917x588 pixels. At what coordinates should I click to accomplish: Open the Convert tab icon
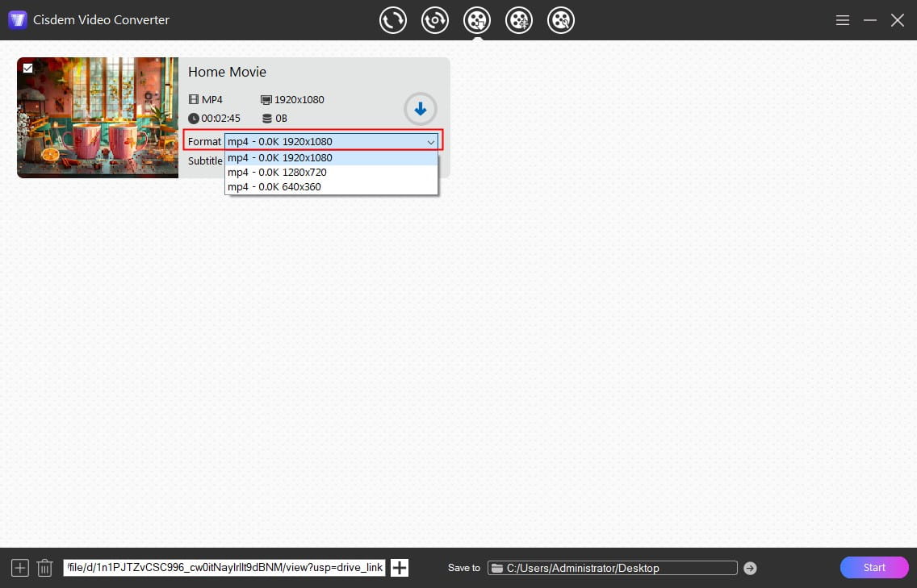[x=392, y=20]
